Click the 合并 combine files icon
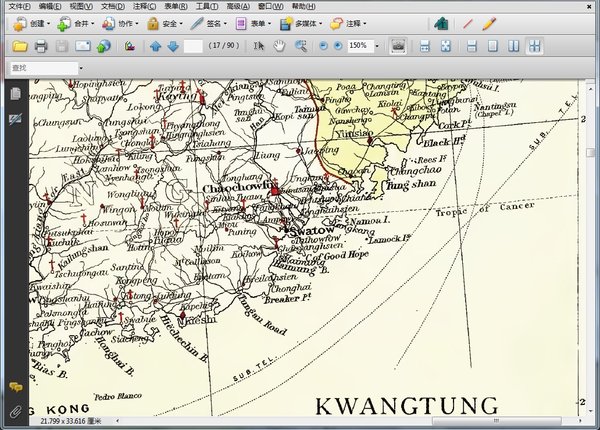Viewport: 600px width, 430px height. (64, 24)
